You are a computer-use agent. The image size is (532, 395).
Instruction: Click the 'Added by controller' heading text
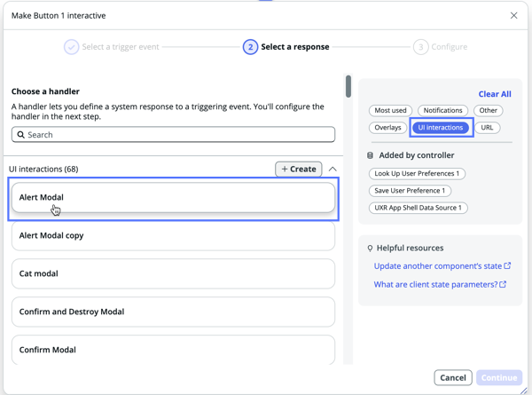point(417,155)
